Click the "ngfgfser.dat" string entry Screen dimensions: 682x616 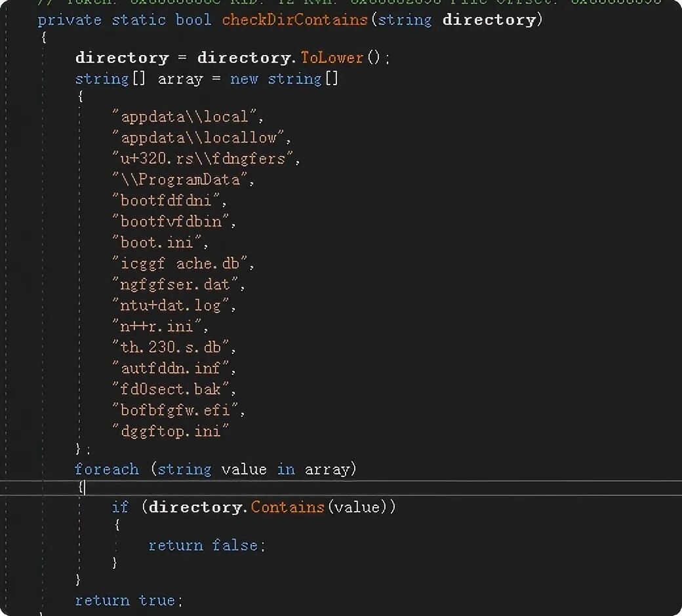coord(178,284)
